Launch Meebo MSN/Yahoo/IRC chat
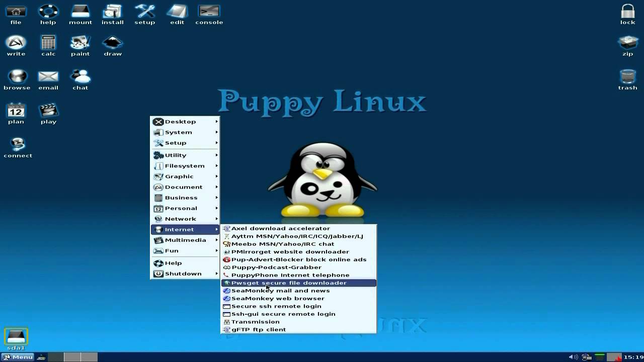Viewport: 644px width, 362px height. coord(299,244)
